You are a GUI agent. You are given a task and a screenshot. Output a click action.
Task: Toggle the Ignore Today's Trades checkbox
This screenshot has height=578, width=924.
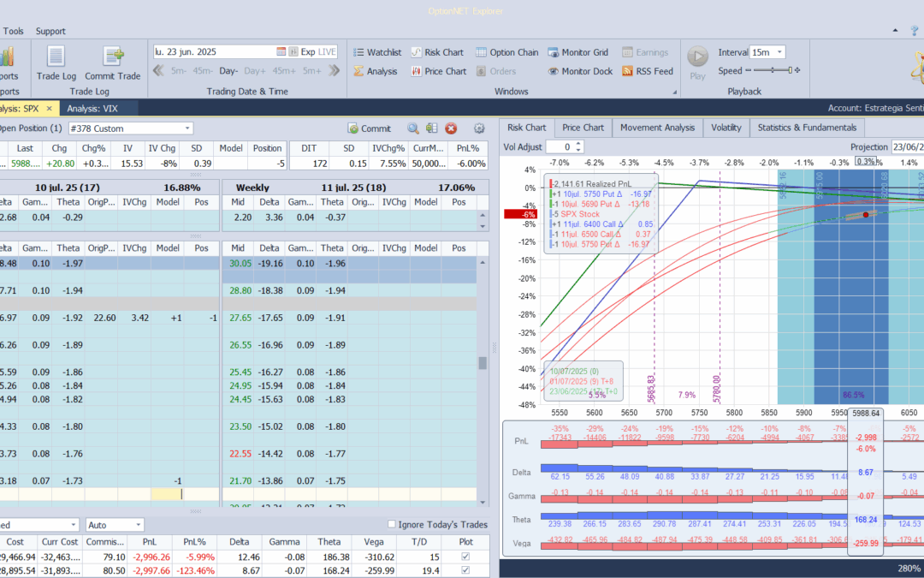(391, 524)
